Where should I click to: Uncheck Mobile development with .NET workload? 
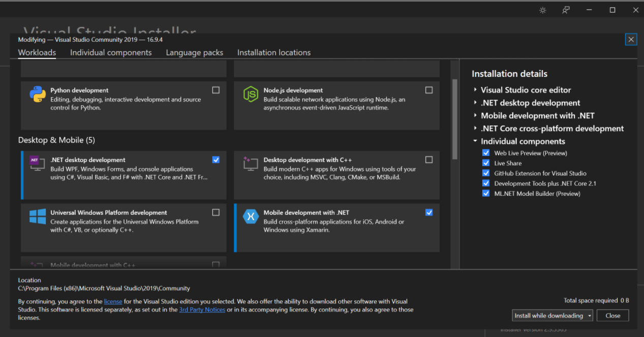coord(429,212)
